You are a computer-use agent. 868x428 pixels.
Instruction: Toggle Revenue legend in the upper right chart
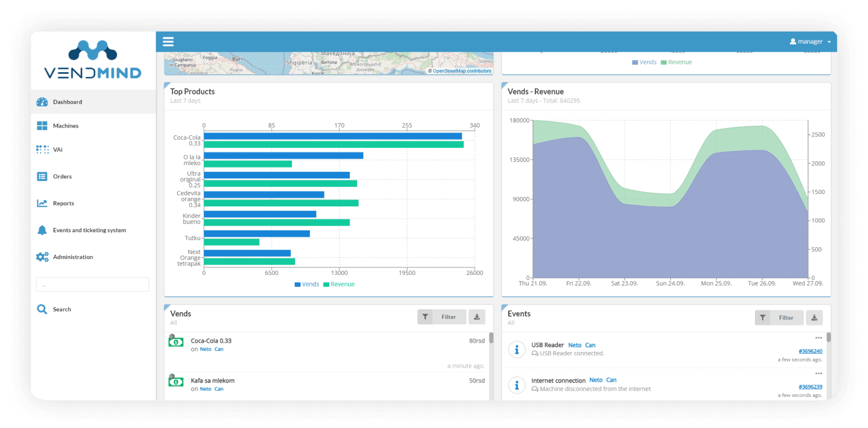pos(676,62)
